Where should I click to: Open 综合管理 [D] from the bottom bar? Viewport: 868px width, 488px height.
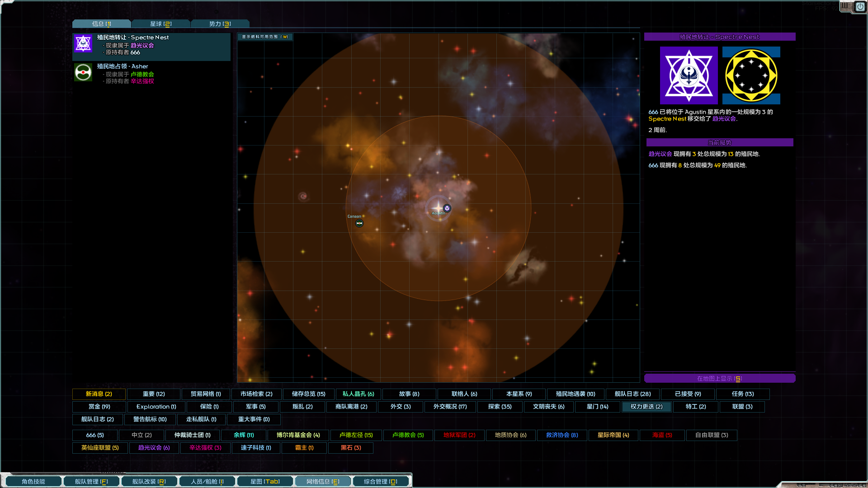pyautogui.click(x=380, y=481)
